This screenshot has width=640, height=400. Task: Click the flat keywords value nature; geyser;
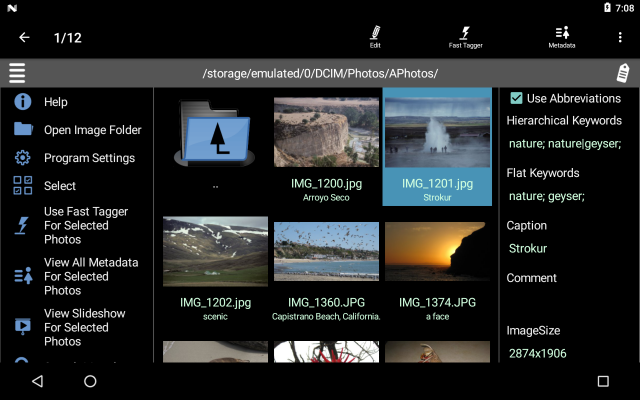[x=547, y=196]
